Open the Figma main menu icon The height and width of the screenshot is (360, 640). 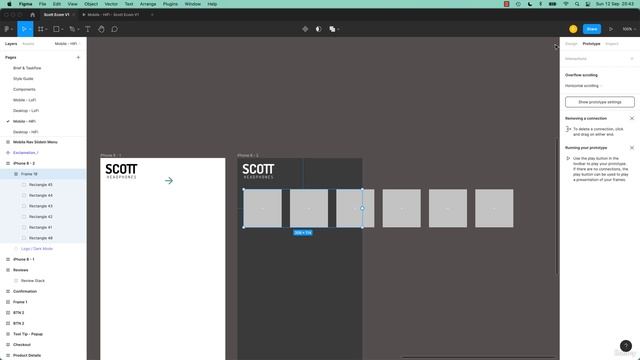click(x=7, y=29)
